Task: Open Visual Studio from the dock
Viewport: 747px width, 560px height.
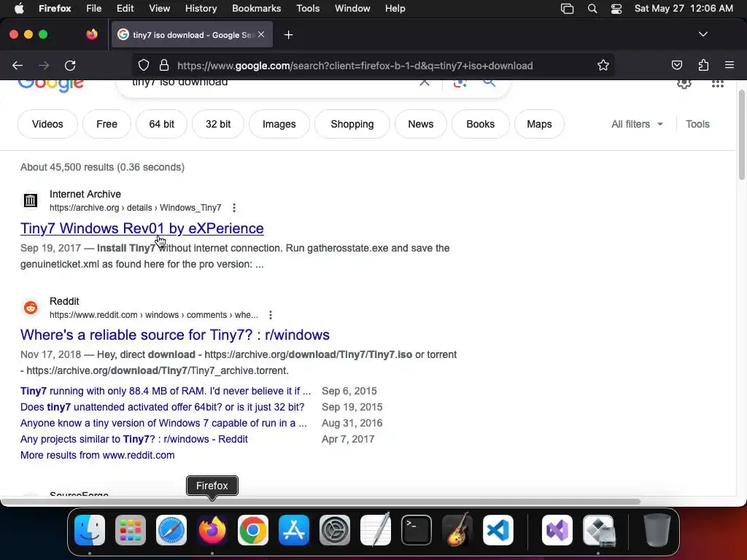Action: pos(557,530)
